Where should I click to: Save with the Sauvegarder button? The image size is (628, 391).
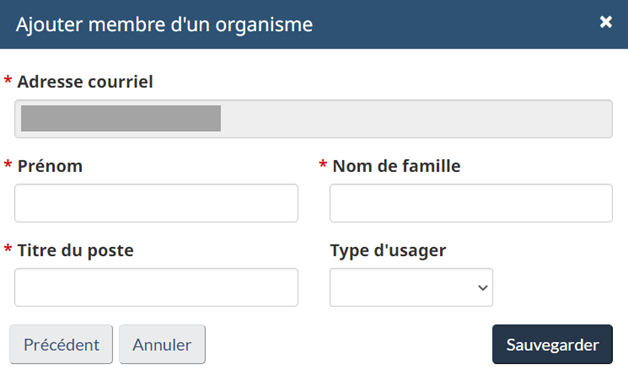(552, 345)
